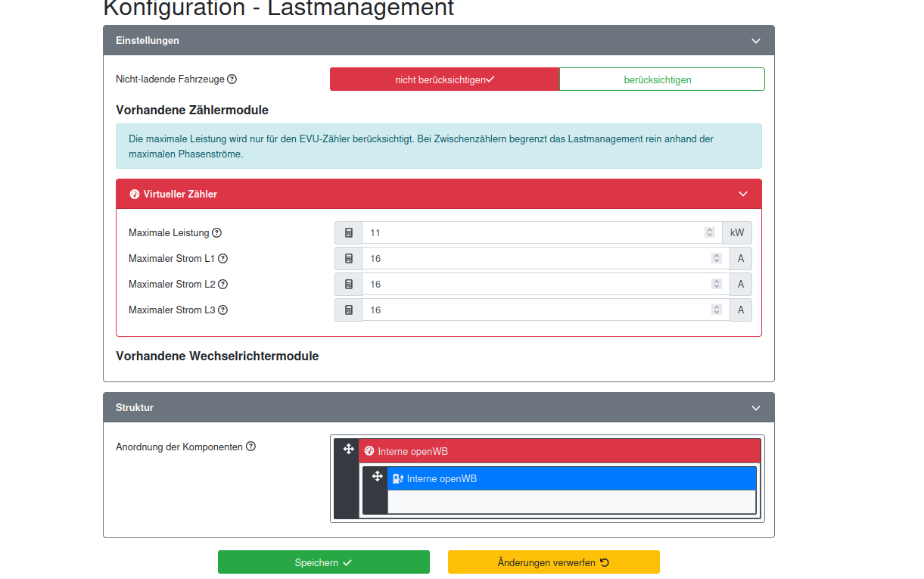Open help icon next to Maximale Leistung
Viewport: 924px width, 579px height.
coord(216,232)
